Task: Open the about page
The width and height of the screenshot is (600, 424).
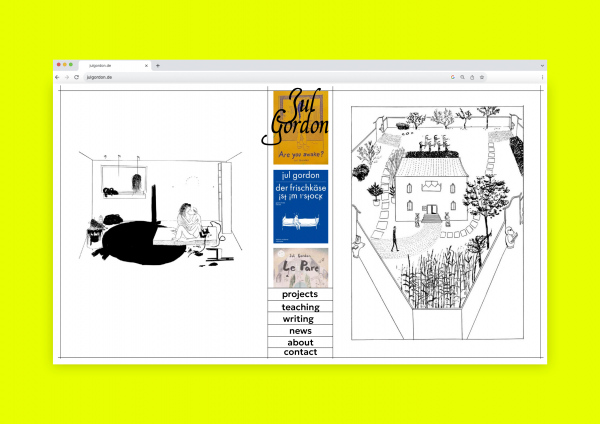Action: click(x=300, y=343)
